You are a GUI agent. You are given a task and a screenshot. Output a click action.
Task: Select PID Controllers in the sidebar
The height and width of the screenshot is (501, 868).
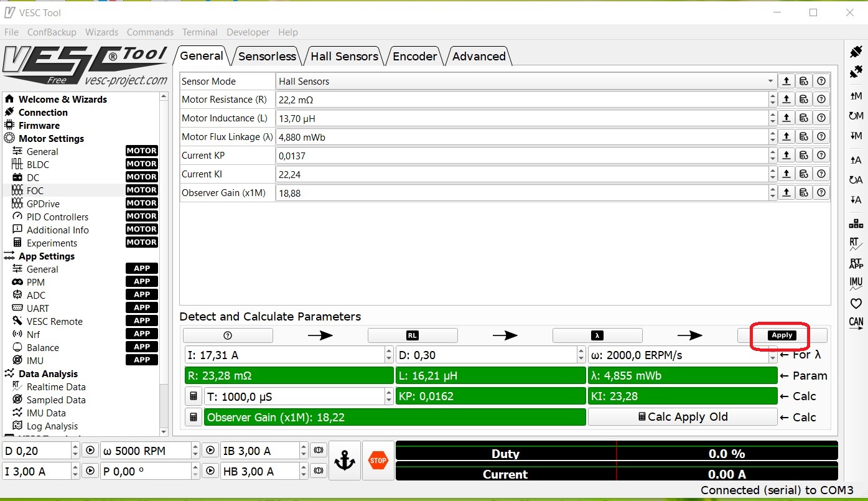57,217
